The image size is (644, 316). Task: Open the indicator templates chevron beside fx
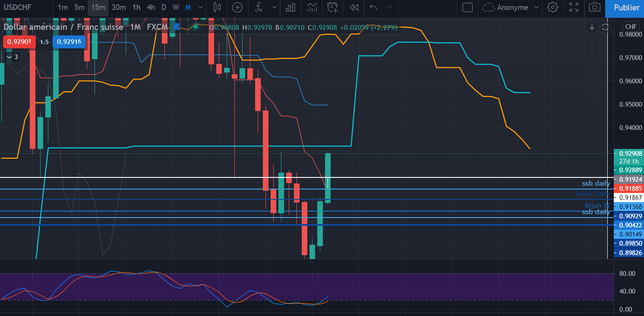pyautogui.click(x=275, y=7)
